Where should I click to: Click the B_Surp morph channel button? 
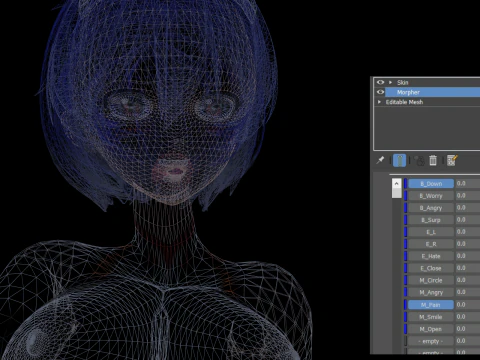click(431, 220)
